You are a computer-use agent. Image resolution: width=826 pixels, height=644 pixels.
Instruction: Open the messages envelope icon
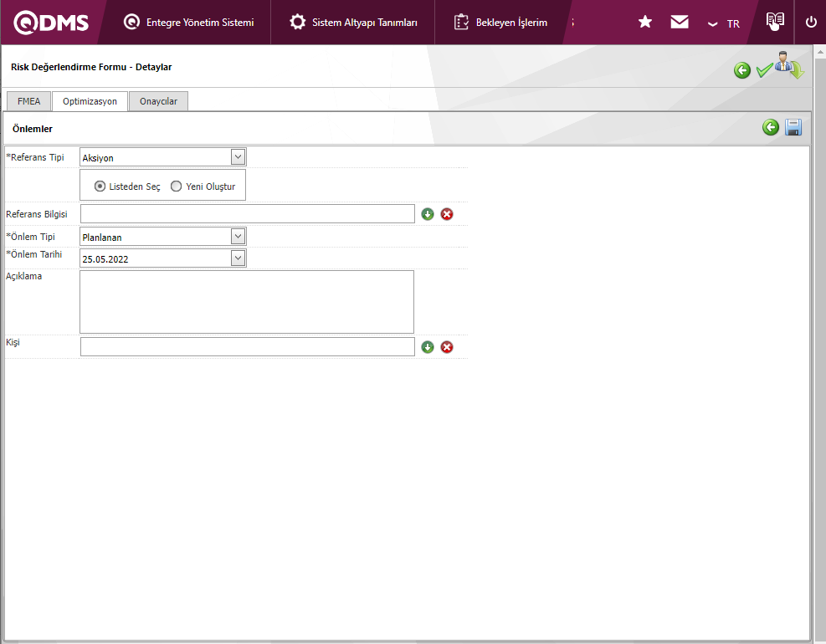680,23
